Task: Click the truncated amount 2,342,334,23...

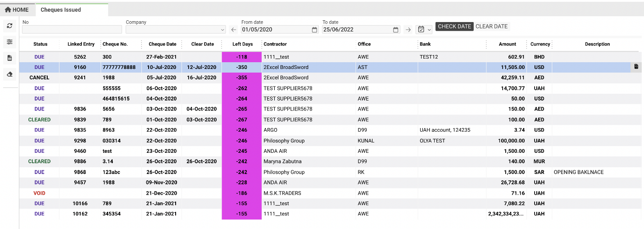Action: [x=507, y=214]
